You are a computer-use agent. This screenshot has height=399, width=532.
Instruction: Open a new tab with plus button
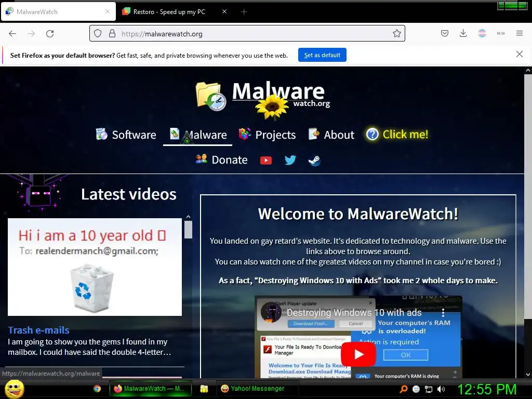coord(244,12)
